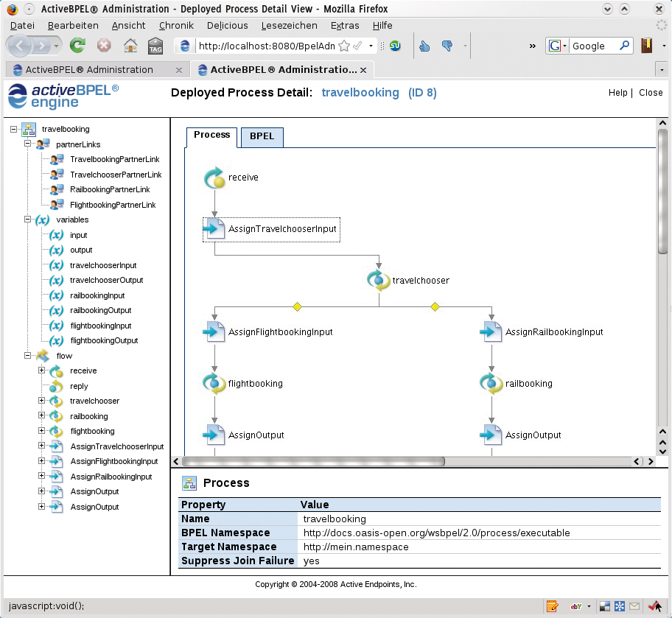
Task: Click the flightbooking invoke icon in diagram
Action: (x=214, y=383)
